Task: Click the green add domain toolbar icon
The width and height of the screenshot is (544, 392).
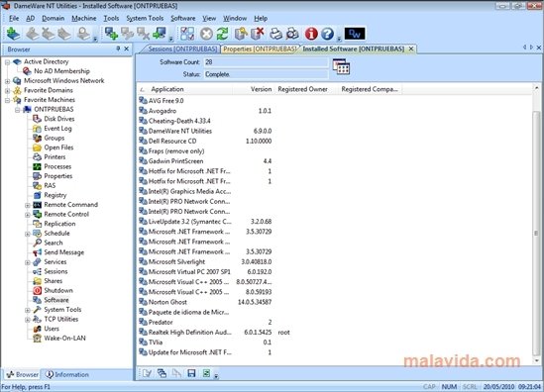Action: click(14, 34)
